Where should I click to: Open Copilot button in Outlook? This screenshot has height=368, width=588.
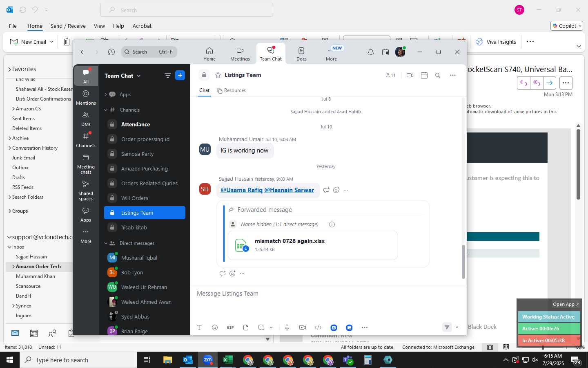point(567,26)
